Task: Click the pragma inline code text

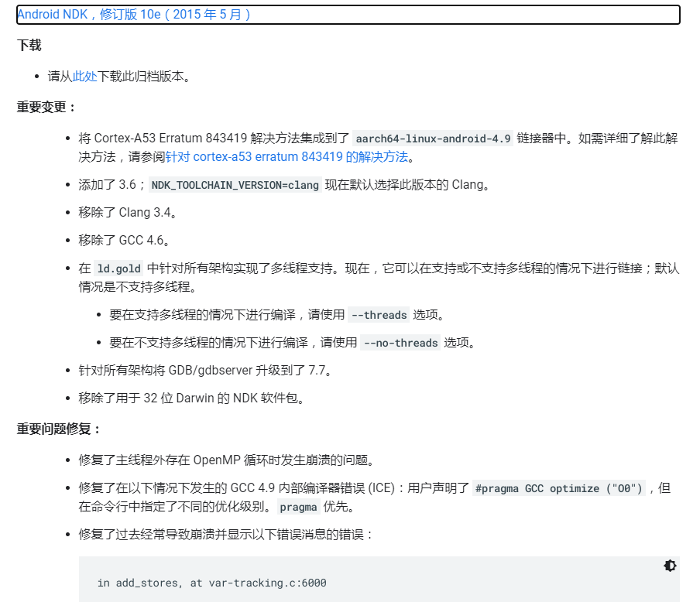Action: (x=297, y=507)
